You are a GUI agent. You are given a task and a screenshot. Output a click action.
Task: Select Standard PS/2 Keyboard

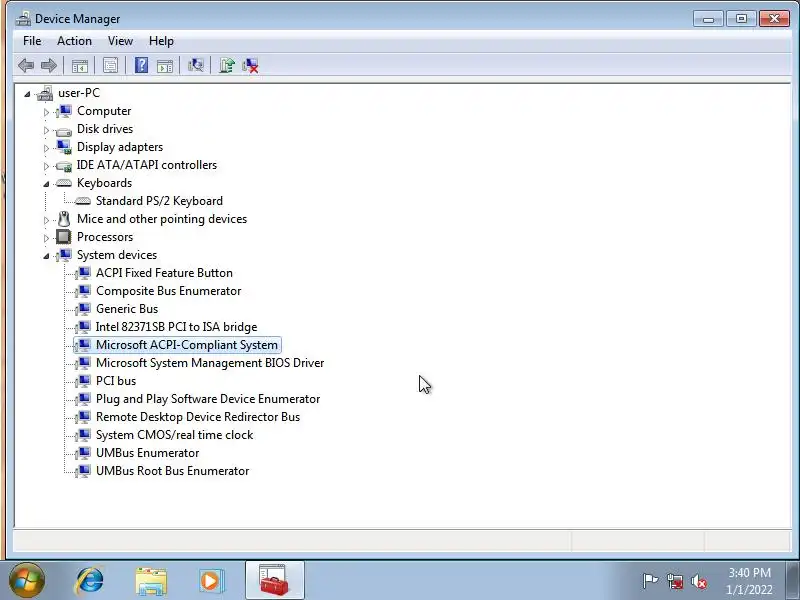click(x=159, y=201)
